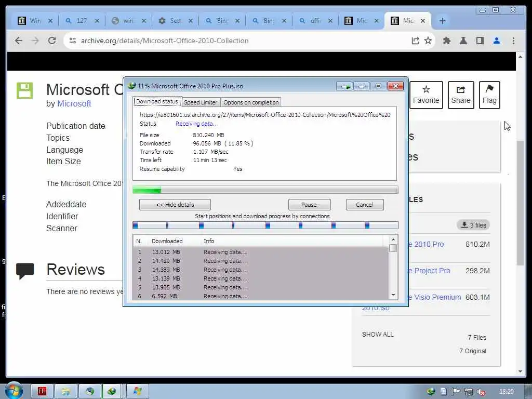The height and width of the screenshot is (399, 532).
Task: Download the 3 files bundle
Action: (x=473, y=225)
